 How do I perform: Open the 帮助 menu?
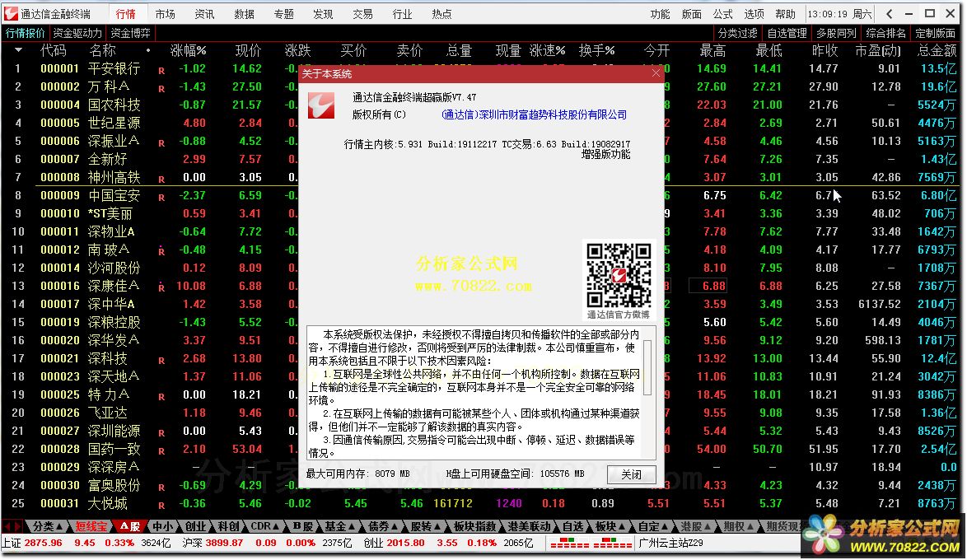tap(786, 13)
